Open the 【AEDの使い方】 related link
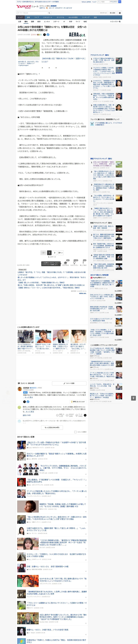The height and width of the screenshot is (644, 138). [64, 60]
